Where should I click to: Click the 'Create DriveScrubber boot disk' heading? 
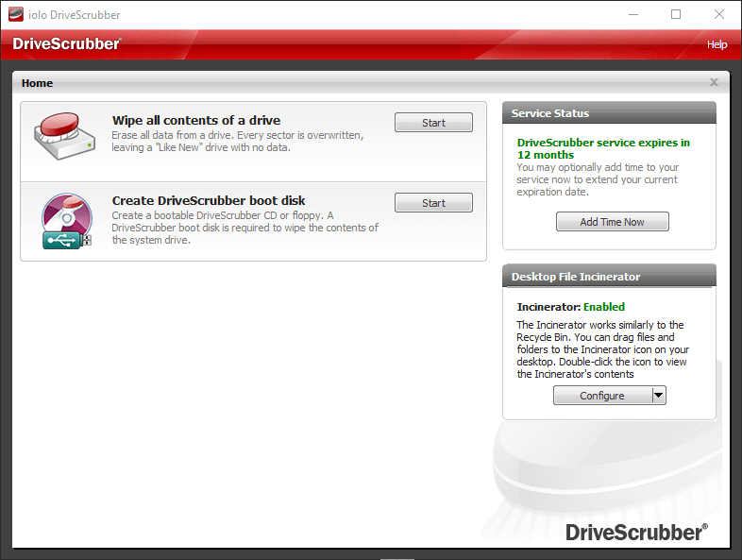pyautogui.click(x=209, y=201)
